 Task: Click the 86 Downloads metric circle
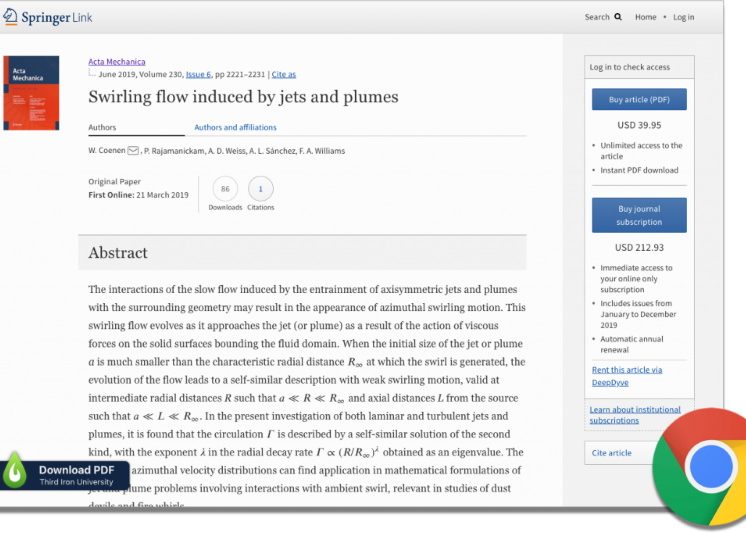point(225,189)
